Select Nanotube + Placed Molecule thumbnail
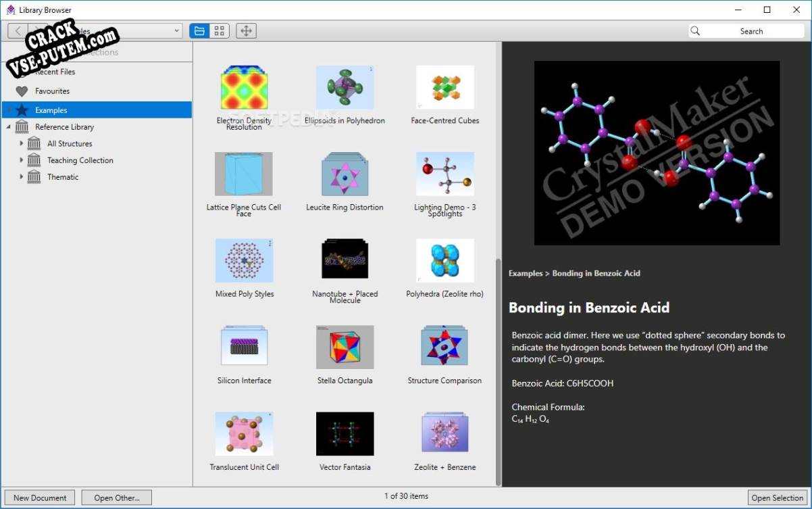 [345, 260]
